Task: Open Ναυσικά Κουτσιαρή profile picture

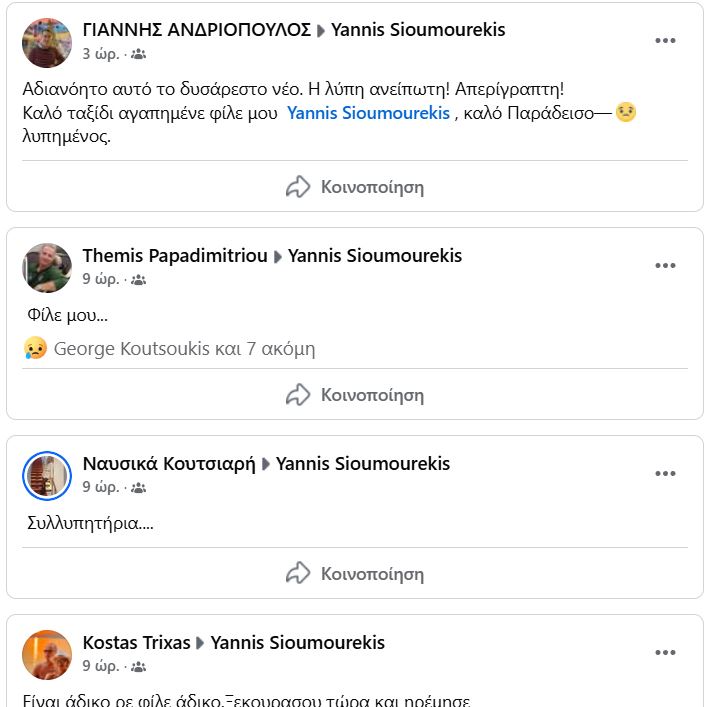Action: (47, 476)
